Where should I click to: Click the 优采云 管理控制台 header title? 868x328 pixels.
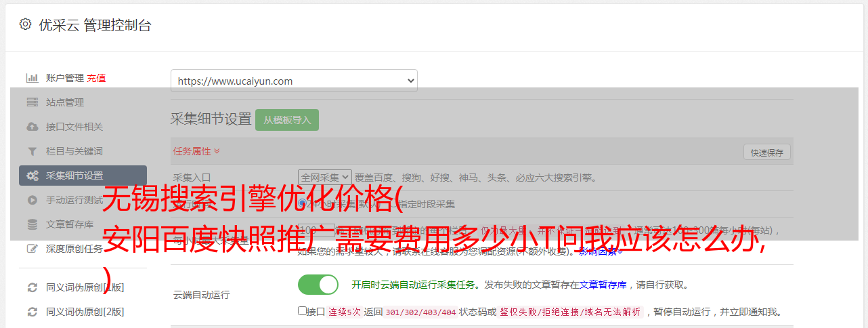click(x=95, y=25)
